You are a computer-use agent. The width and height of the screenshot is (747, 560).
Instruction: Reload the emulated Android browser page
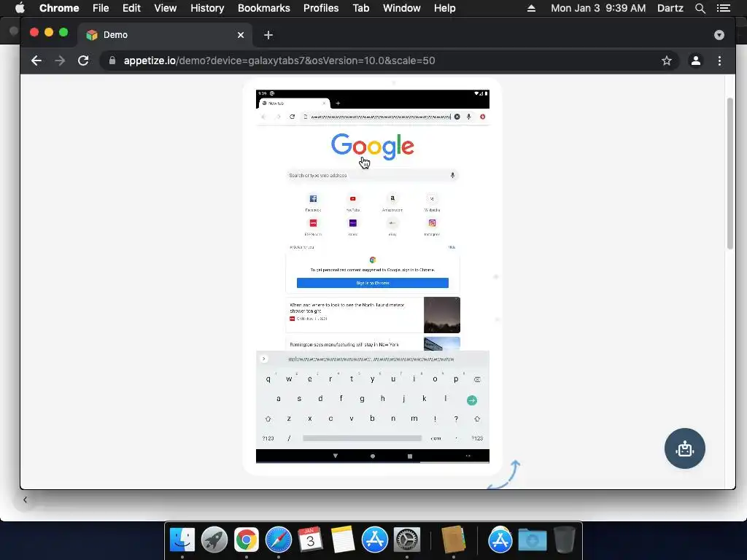click(x=292, y=117)
